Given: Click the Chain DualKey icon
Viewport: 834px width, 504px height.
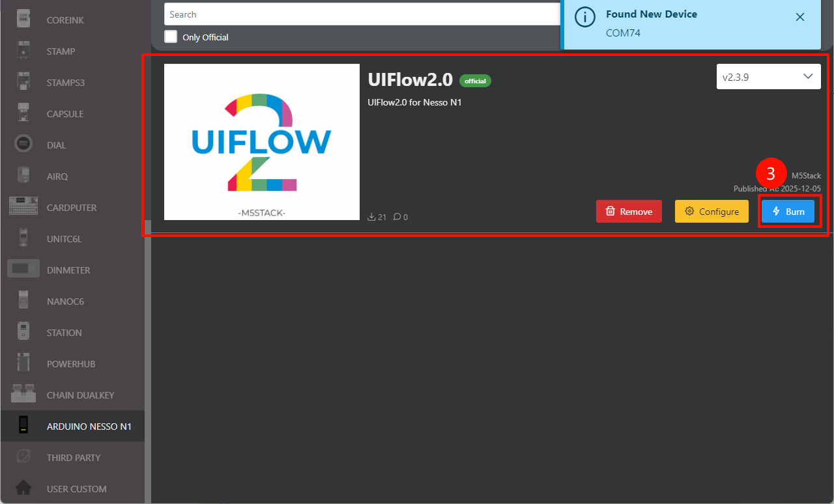Looking at the screenshot, I should click(x=23, y=395).
